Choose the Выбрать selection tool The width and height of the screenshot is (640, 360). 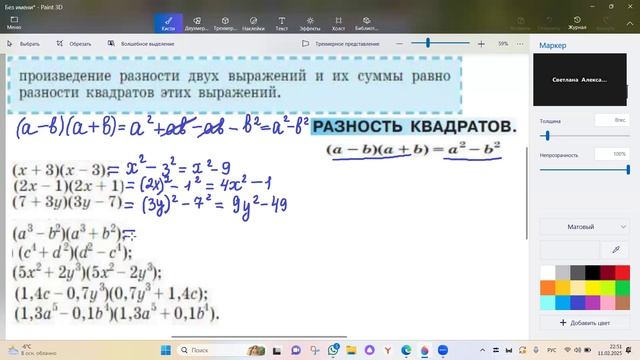pyautogui.click(x=24, y=44)
